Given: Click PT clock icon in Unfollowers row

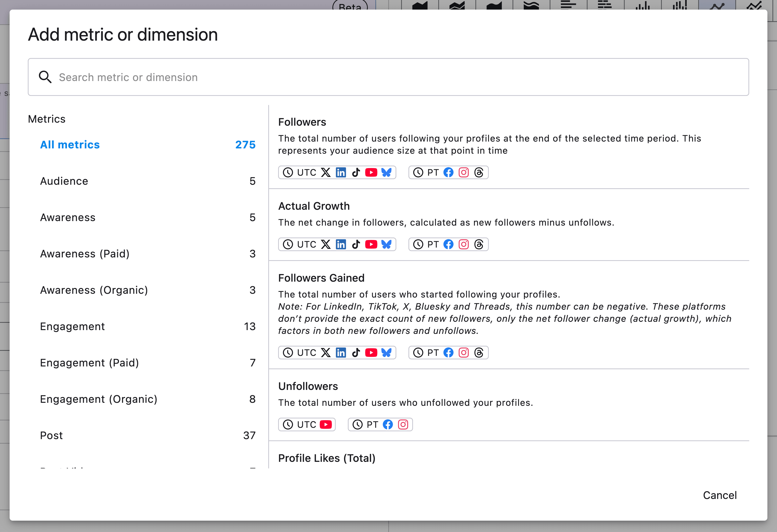Looking at the screenshot, I should tap(358, 424).
